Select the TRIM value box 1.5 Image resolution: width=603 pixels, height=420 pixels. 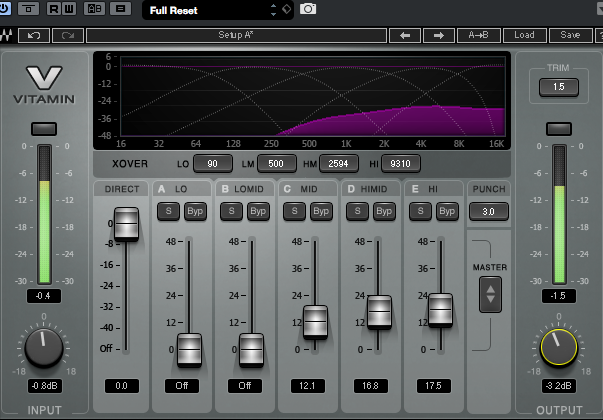click(558, 87)
